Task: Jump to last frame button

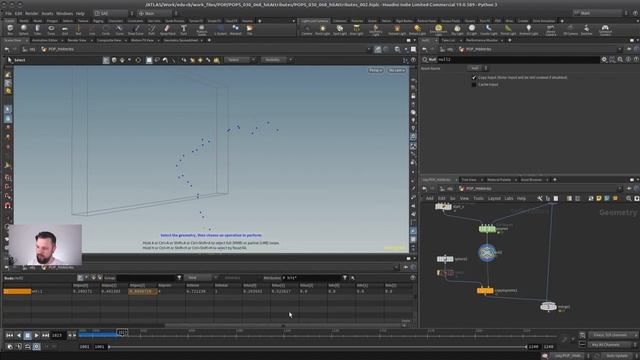Action: [x=45, y=335]
